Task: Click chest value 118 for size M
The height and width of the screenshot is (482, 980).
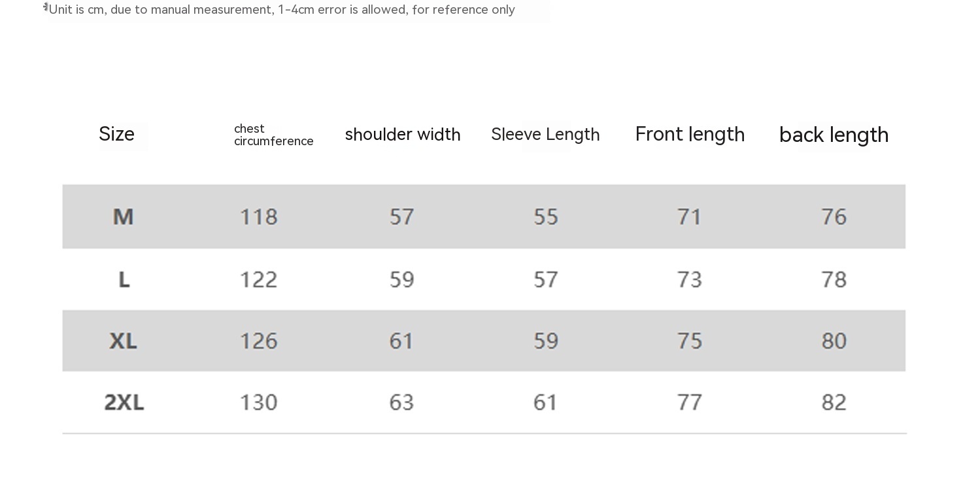Action: point(259,216)
